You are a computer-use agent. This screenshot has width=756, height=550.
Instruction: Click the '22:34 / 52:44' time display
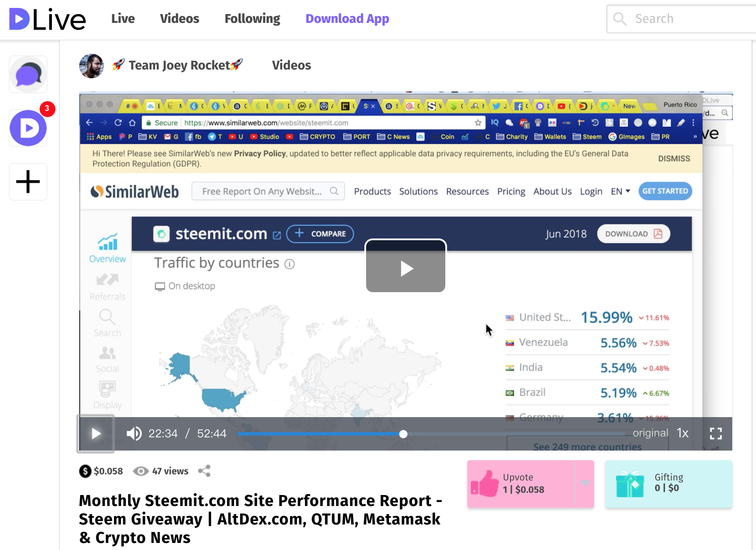(187, 434)
